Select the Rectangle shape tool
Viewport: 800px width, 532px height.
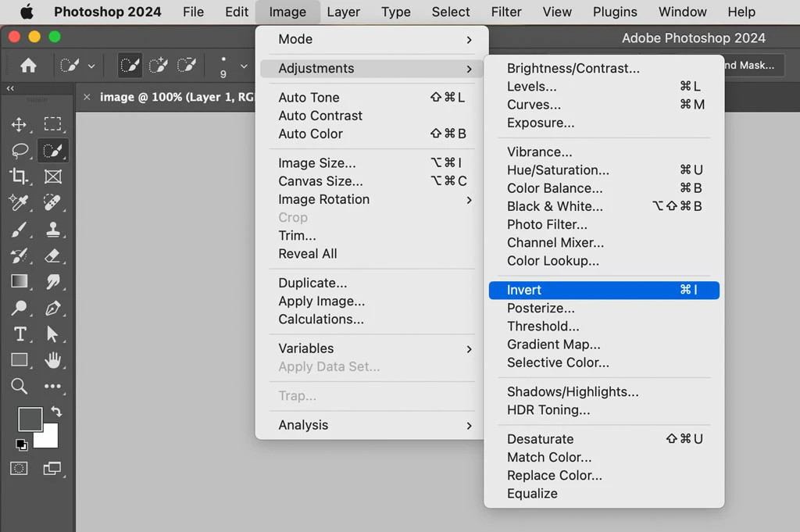[20, 360]
